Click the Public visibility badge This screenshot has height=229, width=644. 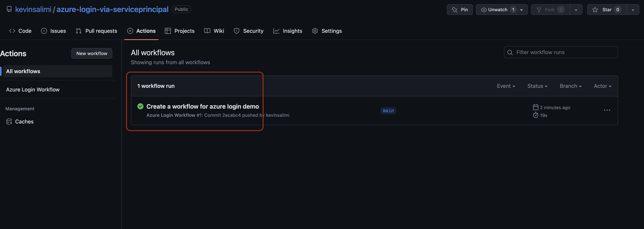click(x=181, y=9)
